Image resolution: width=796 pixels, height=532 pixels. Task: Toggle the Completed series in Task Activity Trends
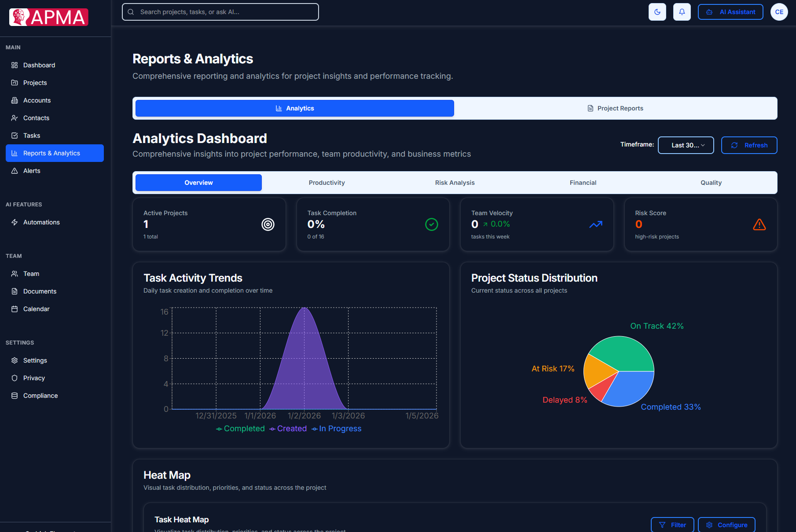240,428
